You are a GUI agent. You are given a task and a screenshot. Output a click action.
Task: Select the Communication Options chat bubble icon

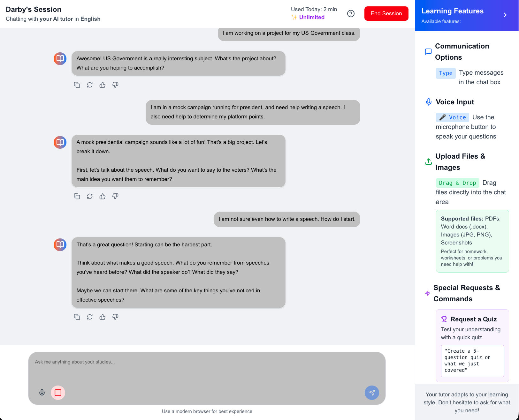point(428,51)
